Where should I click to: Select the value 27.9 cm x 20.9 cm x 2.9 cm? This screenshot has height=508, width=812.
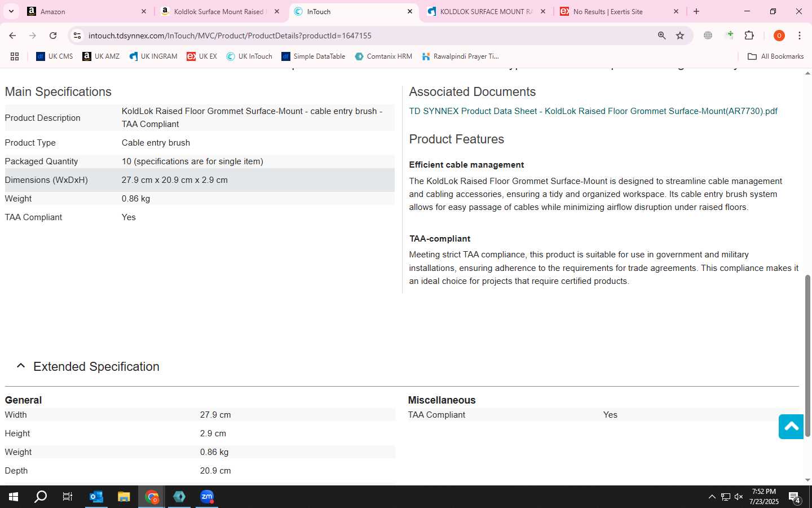point(175,180)
